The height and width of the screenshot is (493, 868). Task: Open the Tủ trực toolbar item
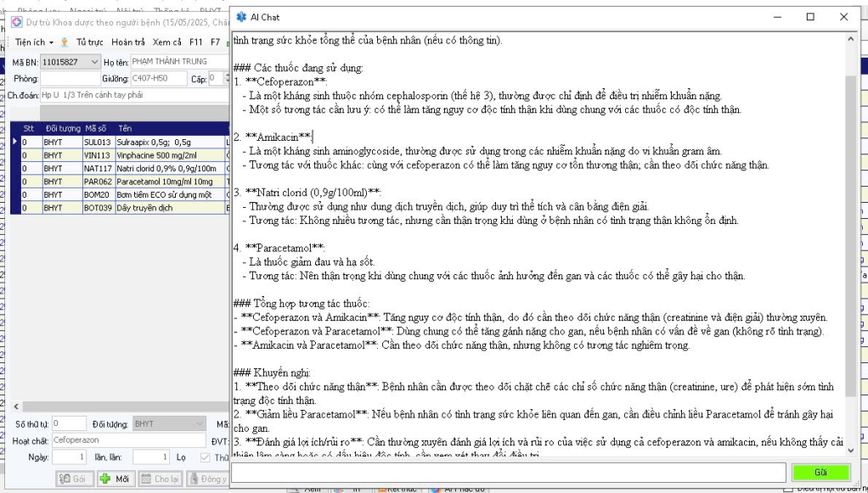coord(90,42)
